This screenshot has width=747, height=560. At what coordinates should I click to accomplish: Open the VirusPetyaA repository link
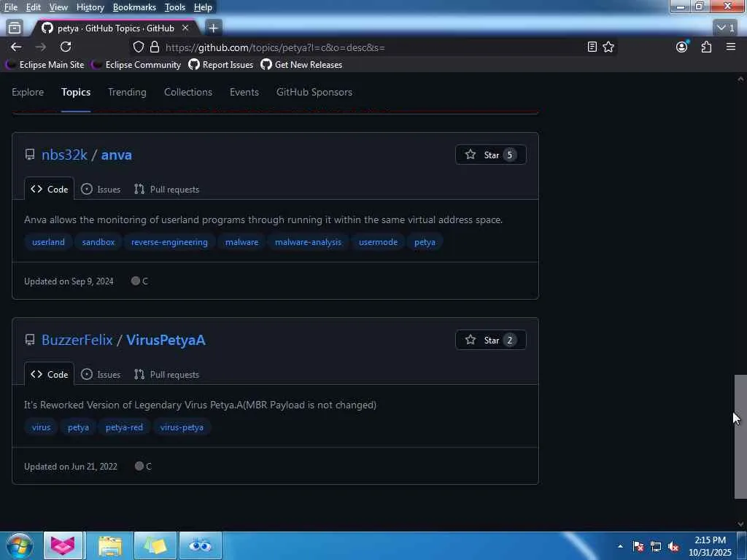tap(166, 340)
